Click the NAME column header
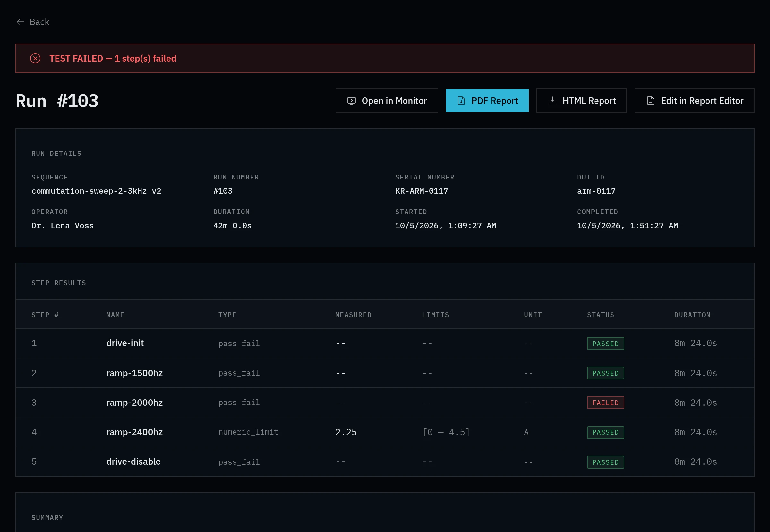The width and height of the screenshot is (770, 532). [115, 315]
